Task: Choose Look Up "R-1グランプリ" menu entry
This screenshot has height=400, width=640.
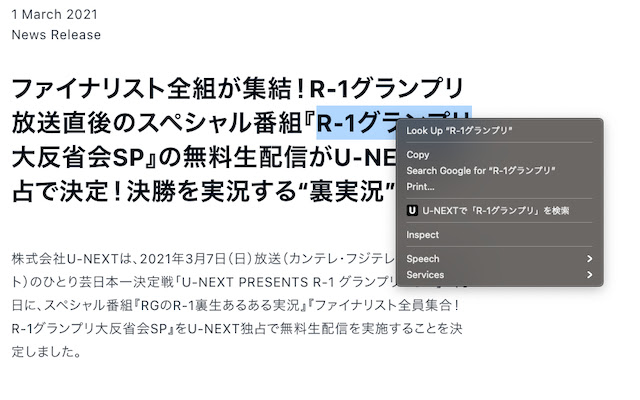Action: (499, 131)
